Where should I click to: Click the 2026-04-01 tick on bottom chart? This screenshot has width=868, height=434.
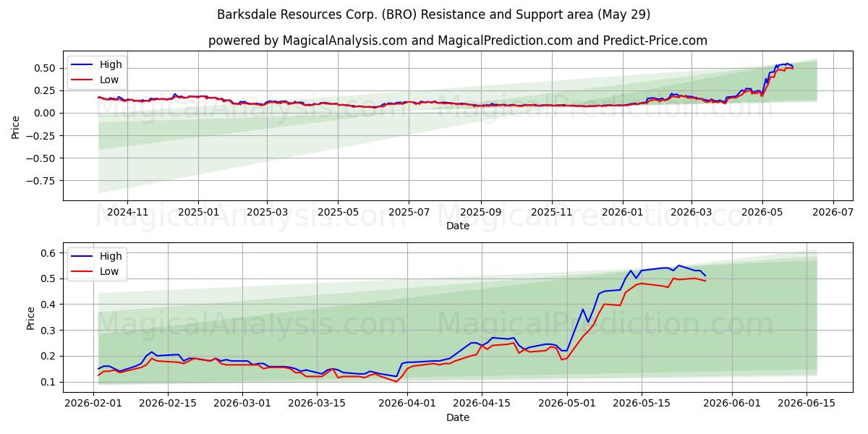pyautogui.click(x=408, y=404)
